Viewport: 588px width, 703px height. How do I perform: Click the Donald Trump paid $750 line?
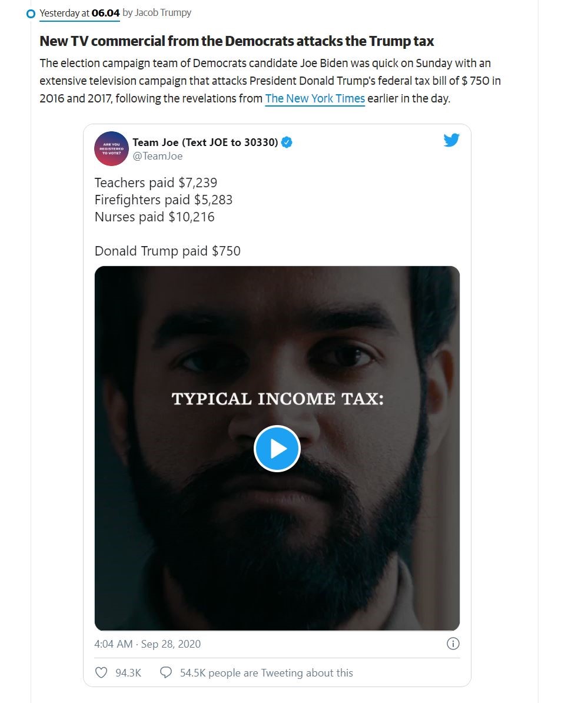[x=168, y=251]
